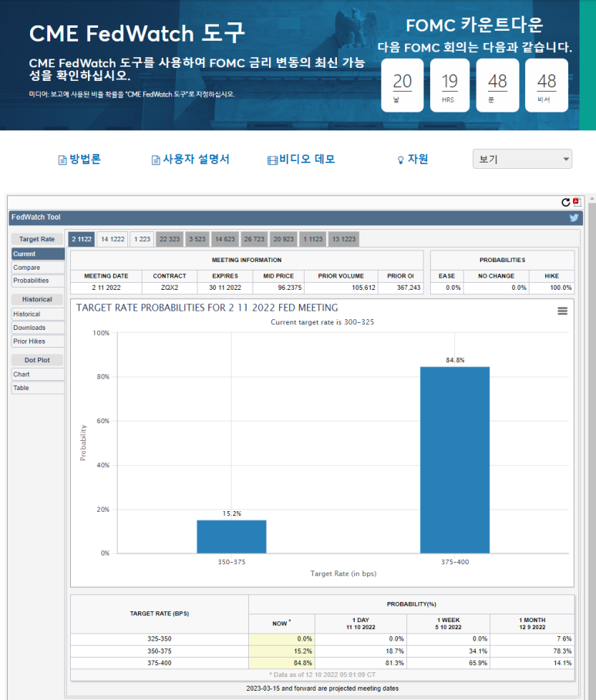Click the 105,612 prior volume cell

click(341, 288)
